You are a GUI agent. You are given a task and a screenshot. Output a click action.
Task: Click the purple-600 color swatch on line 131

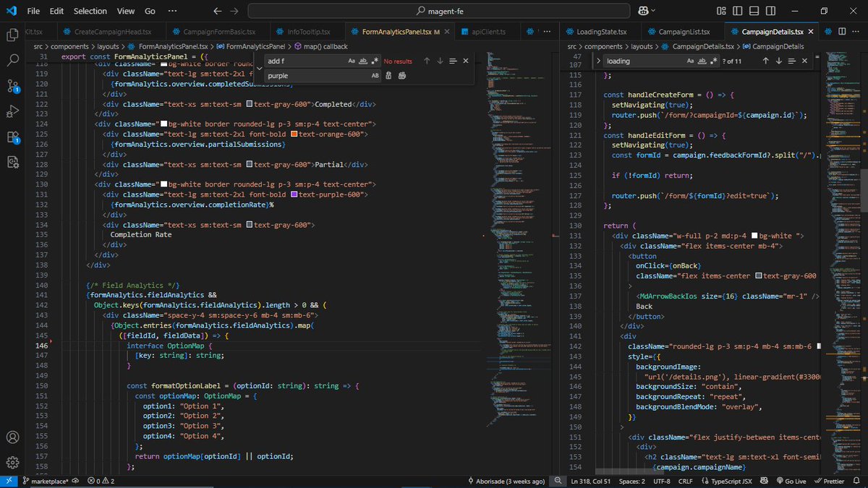tap(294, 194)
